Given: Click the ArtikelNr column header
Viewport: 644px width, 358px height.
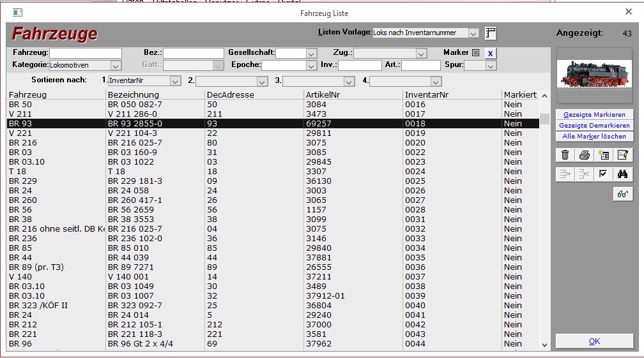Looking at the screenshot, I should click(x=354, y=94).
